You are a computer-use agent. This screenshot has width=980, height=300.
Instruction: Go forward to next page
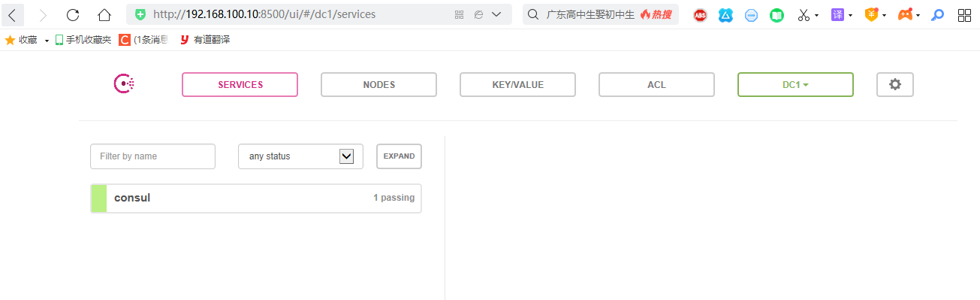[43, 14]
